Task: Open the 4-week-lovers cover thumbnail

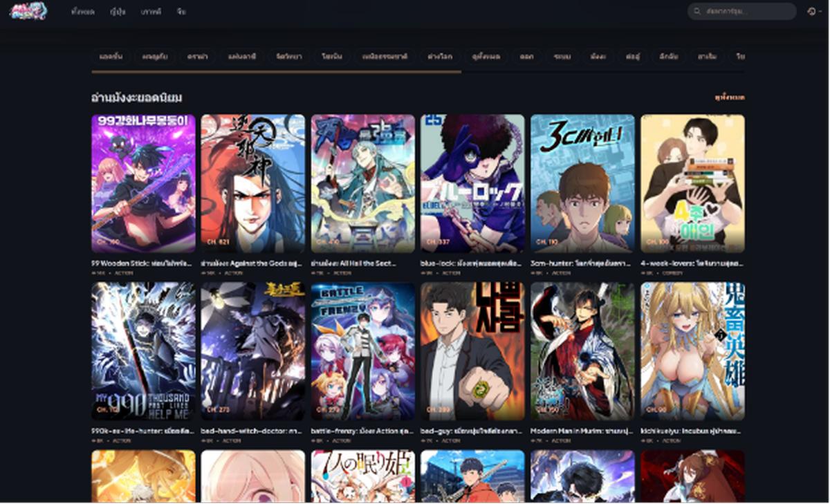Action: [692, 183]
